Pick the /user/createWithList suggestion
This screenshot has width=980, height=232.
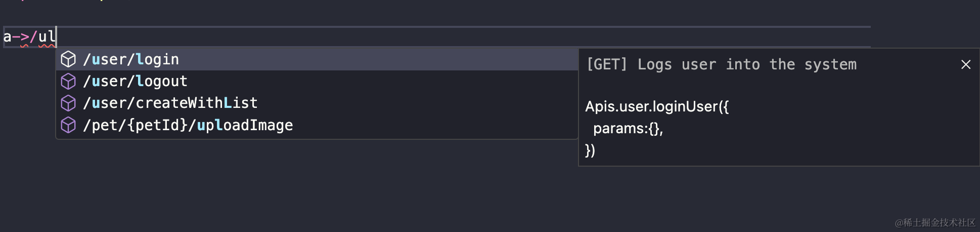coord(170,103)
